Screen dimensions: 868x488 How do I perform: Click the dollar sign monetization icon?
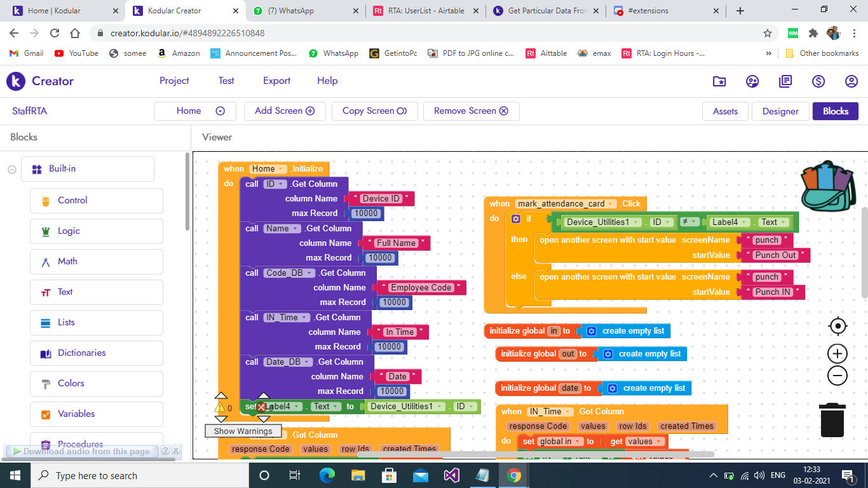[x=818, y=81]
